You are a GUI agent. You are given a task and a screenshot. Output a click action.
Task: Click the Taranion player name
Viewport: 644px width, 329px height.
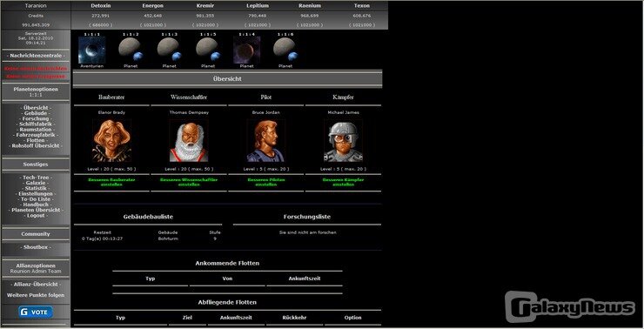tap(36, 6)
